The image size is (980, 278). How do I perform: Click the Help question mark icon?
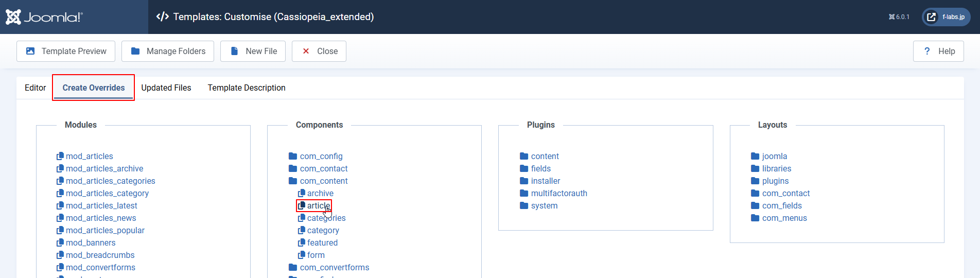927,51
